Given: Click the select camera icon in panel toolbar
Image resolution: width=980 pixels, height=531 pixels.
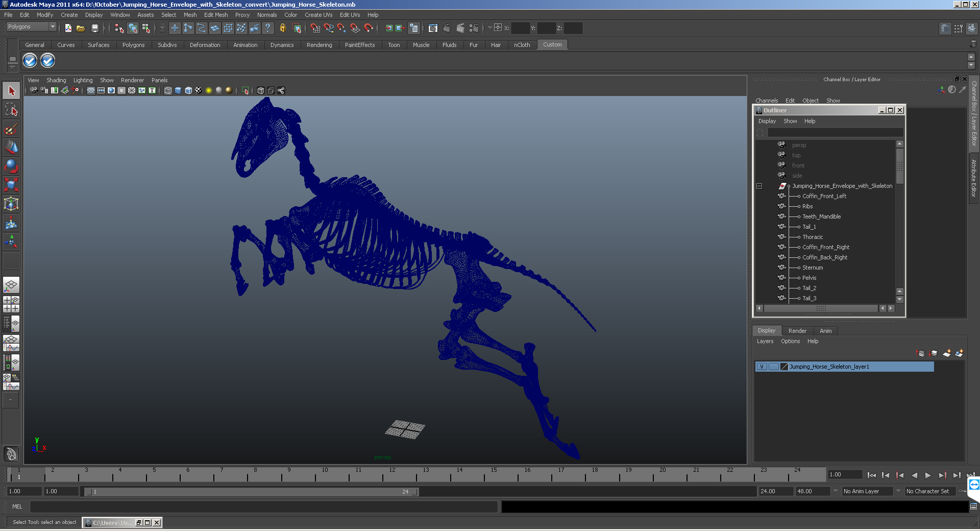Looking at the screenshot, I should (x=34, y=90).
